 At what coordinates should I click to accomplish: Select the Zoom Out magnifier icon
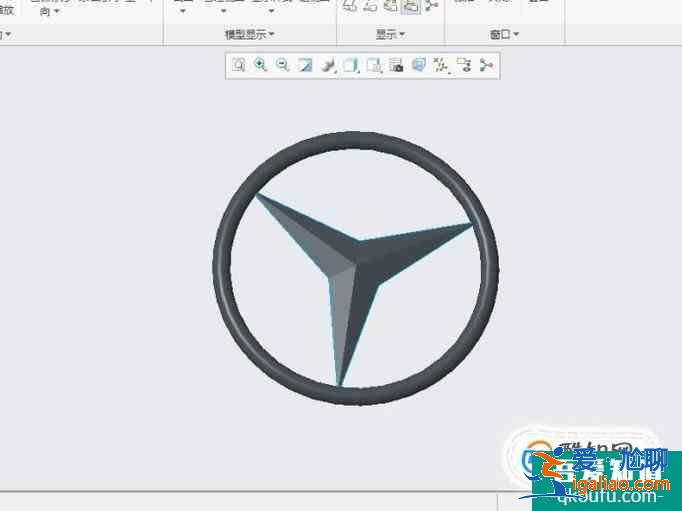pos(283,65)
